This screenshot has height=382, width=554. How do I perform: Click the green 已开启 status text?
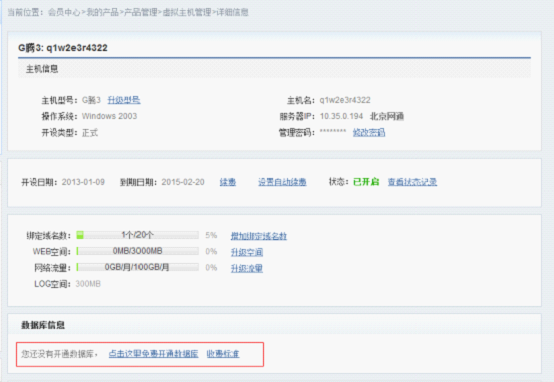coord(366,182)
